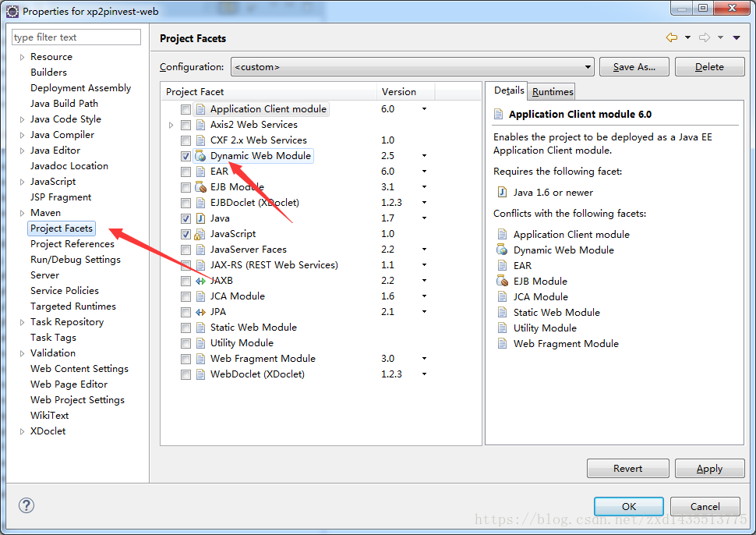Click the back navigation arrow icon
Screen dimensions: 756x535
(672, 37)
